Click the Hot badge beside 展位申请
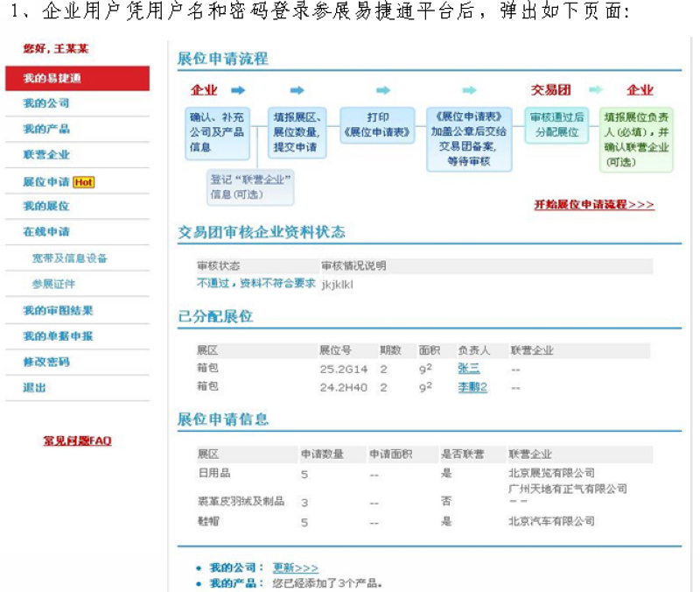The height and width of the screenshot is (592, 700). (x=83, y=182)
